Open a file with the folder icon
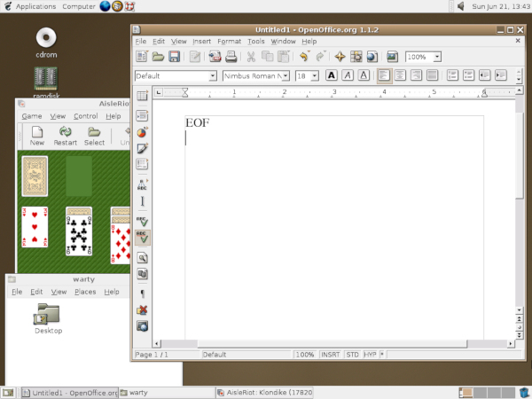This screenshot has width=532, height=399. [x=158, y=57]
